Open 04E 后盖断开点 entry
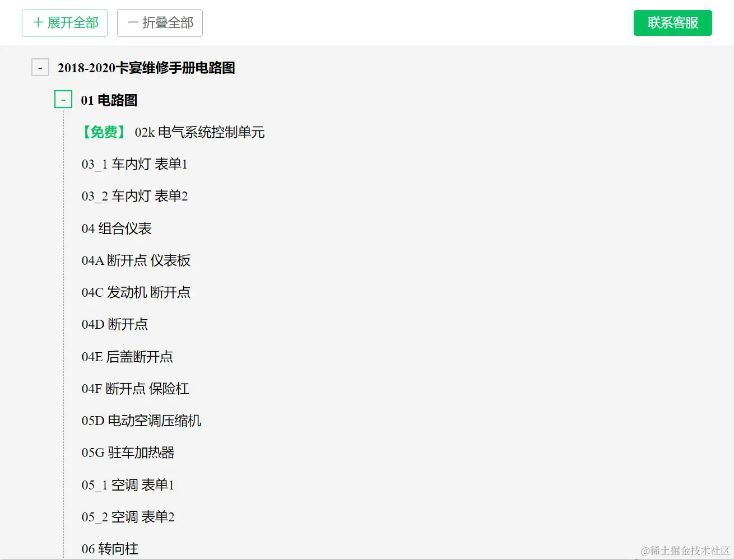This screenshot has height=560, width=734. 127,357
